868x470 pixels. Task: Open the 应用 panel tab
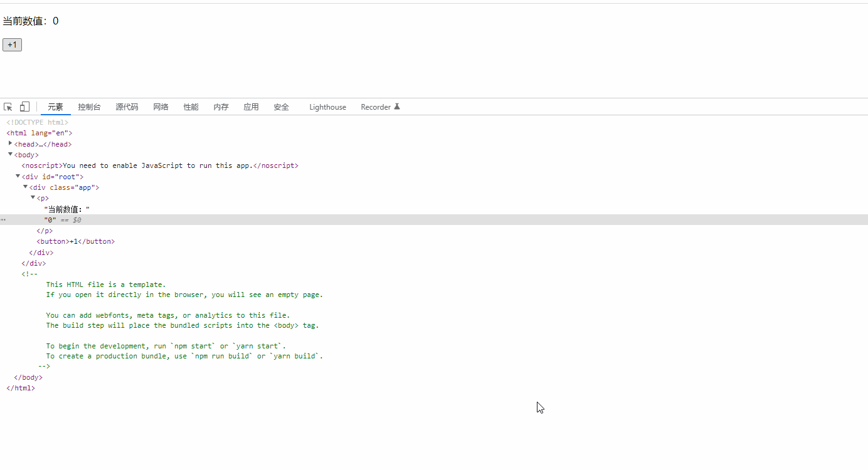point(251,107)
